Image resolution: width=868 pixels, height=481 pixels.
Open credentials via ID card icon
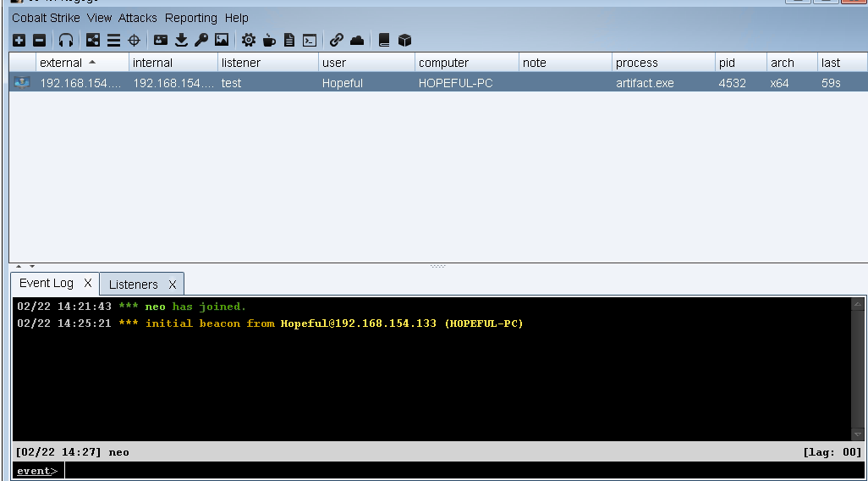tap(161, 40)
